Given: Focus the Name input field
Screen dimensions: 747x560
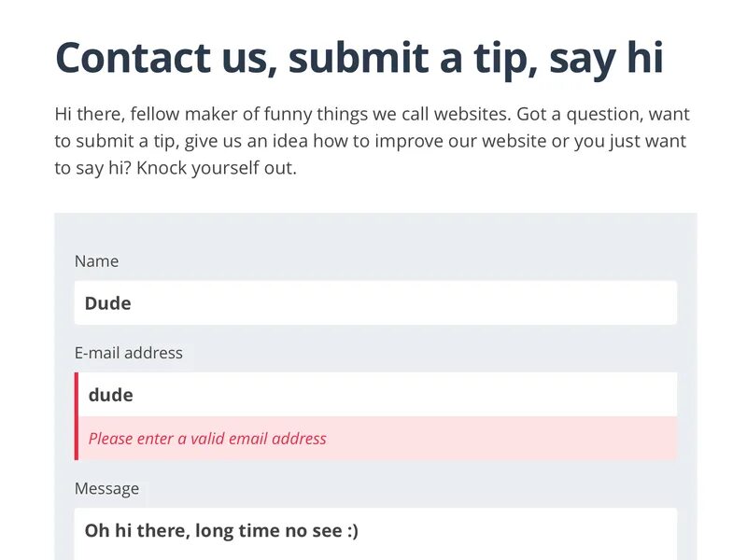Looking at the screenshot, I should click(375, 302).
